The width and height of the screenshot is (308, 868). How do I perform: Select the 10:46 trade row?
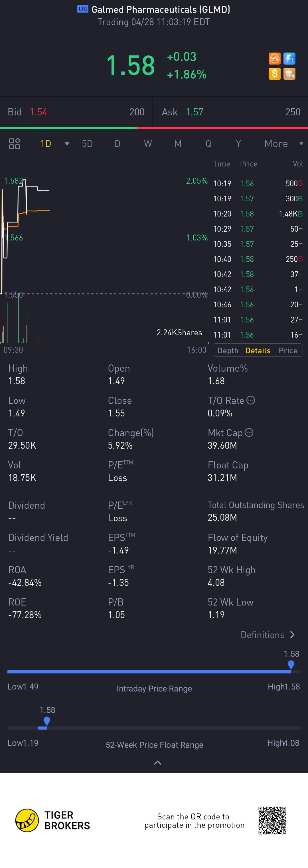tap(258, 304)
